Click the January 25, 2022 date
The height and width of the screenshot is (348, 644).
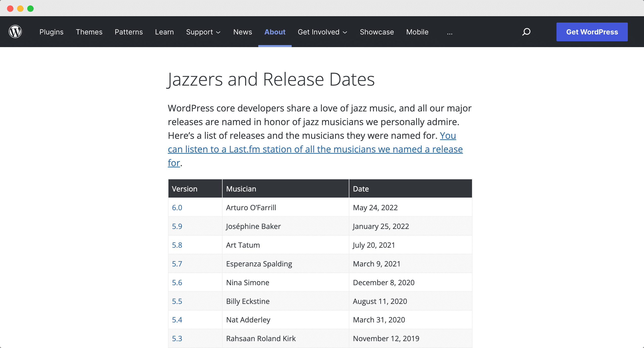click(381, 226)
